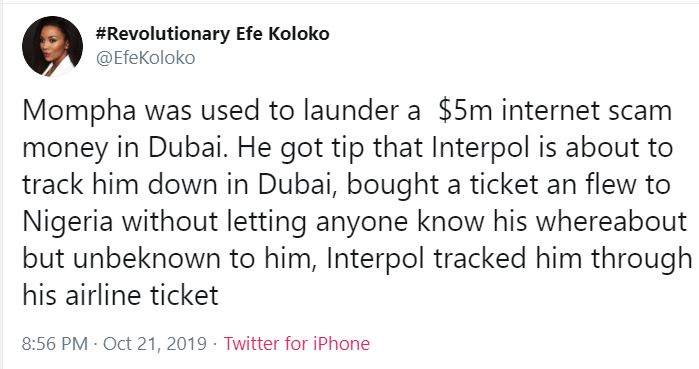Click the word whereabout in the tweet
Screen dimensions: 699x369
[611, 221]
